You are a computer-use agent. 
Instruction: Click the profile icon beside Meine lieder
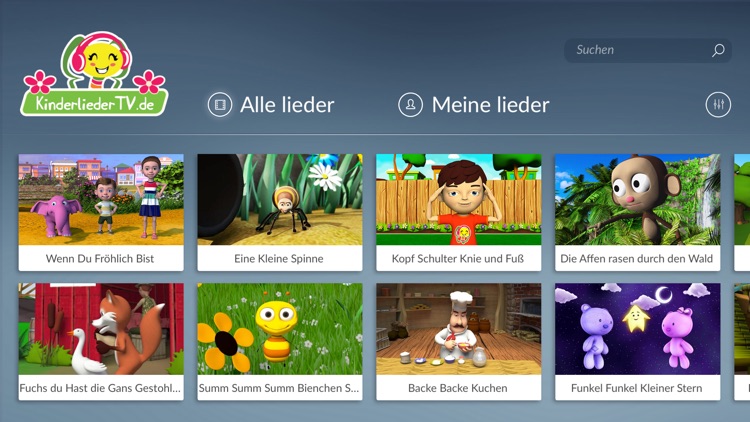pyautogui.click(x=410, y=105)
